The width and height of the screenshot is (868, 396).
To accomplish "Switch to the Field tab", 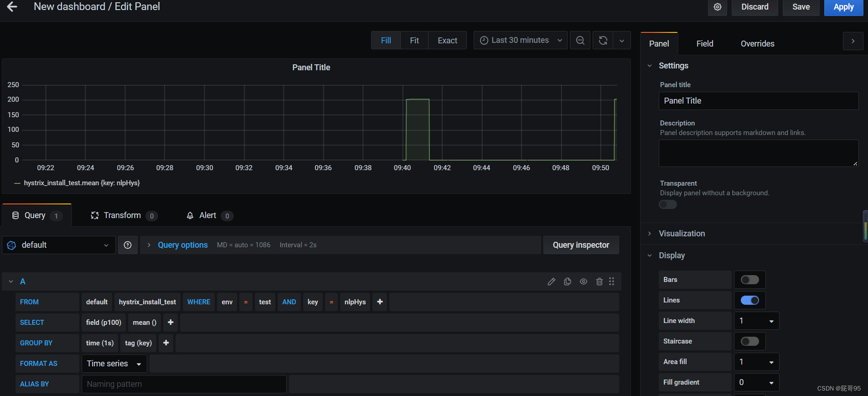I will point(705,44).
